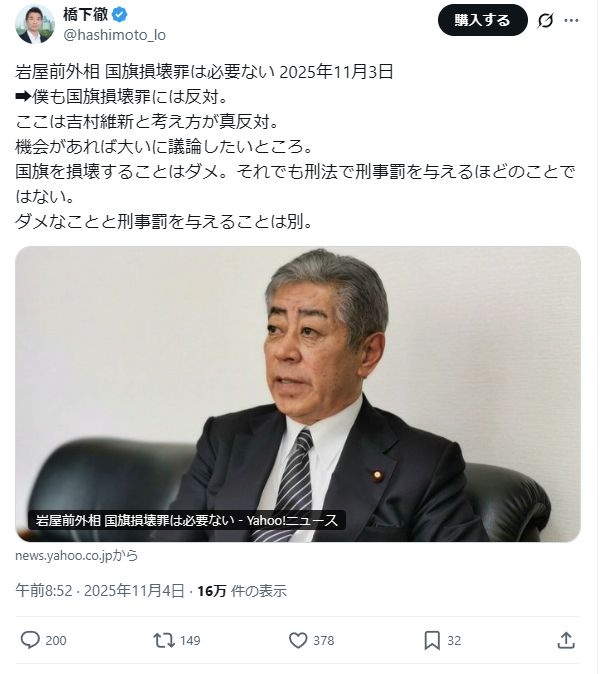The width and height of the screenshot is (605, 674).
Task: Open the @hashimoto_lo handle link
Action: click(114, 35)
